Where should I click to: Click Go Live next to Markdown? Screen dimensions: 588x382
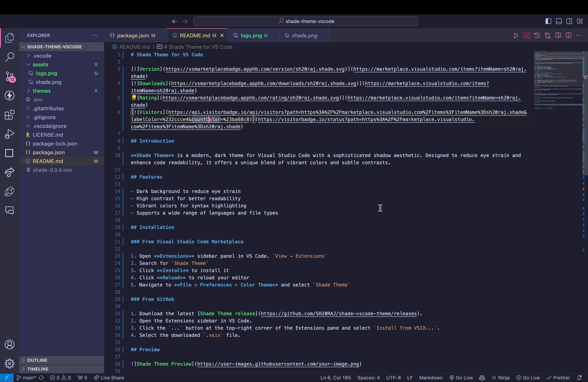(x=461, y=378)
